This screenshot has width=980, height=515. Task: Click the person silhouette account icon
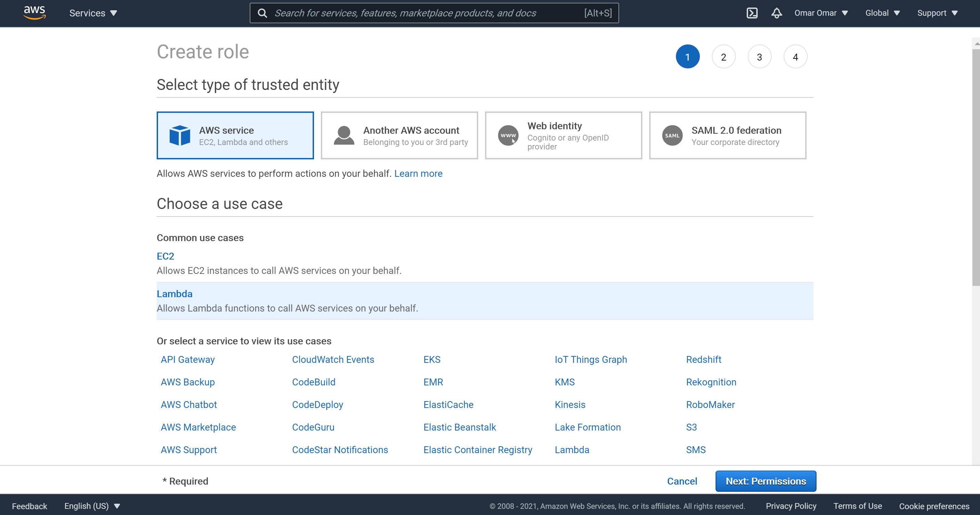point(344,135)
